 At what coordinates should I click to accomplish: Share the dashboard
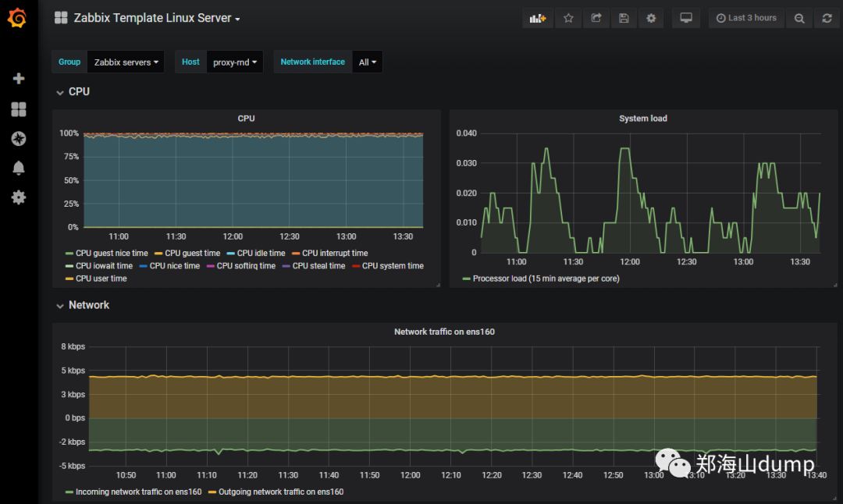[x=596, y=18]
